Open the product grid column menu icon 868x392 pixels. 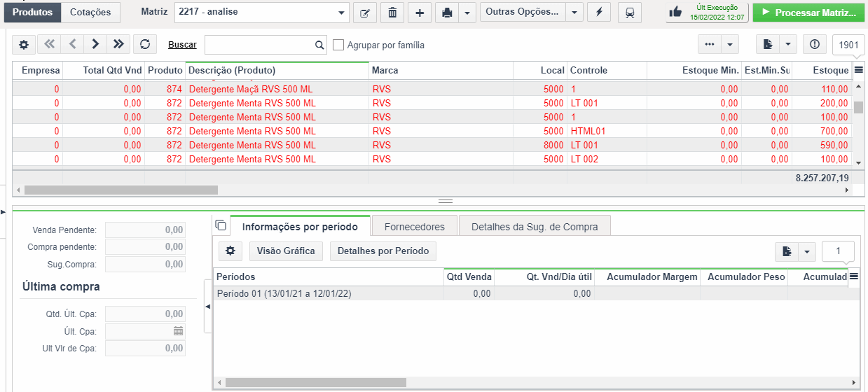pos(858,70)
